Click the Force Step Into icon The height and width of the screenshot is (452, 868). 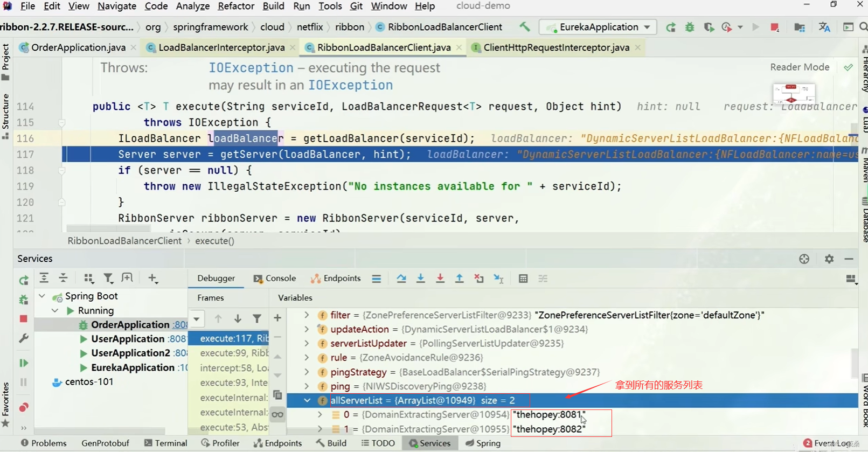(x=440, y=279)
